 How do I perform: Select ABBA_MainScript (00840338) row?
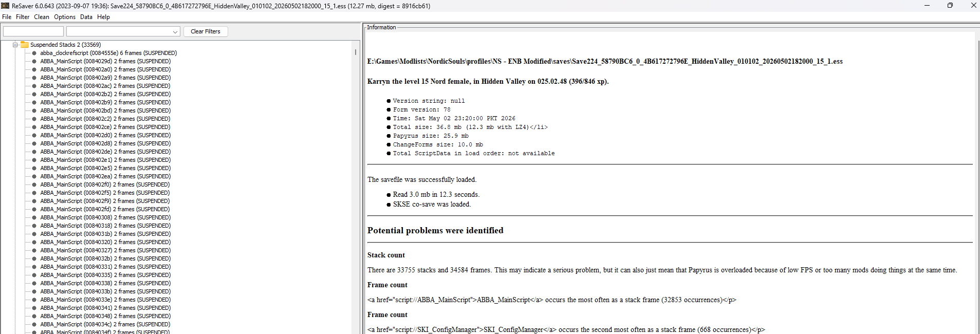click(105, 283)
